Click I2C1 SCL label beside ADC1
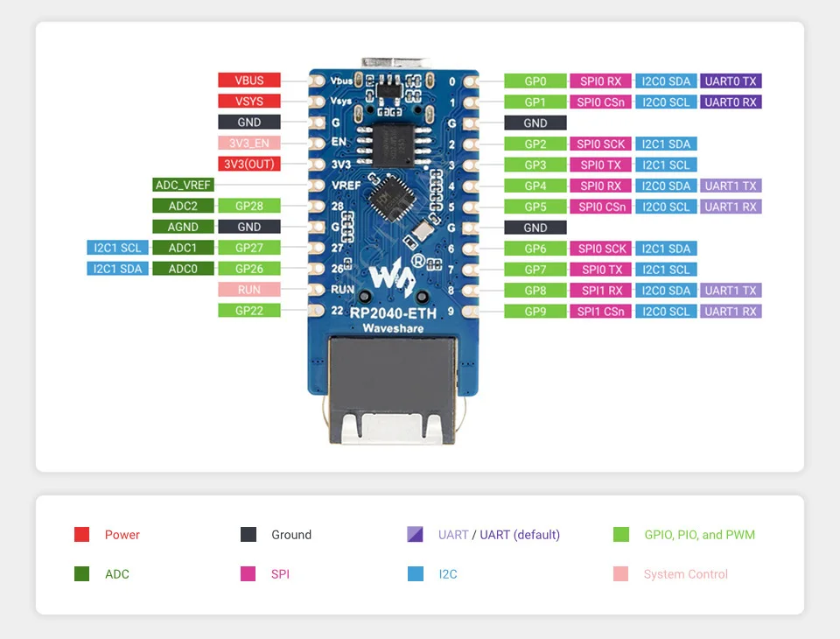The image size is (840, 639). (117, 248)
